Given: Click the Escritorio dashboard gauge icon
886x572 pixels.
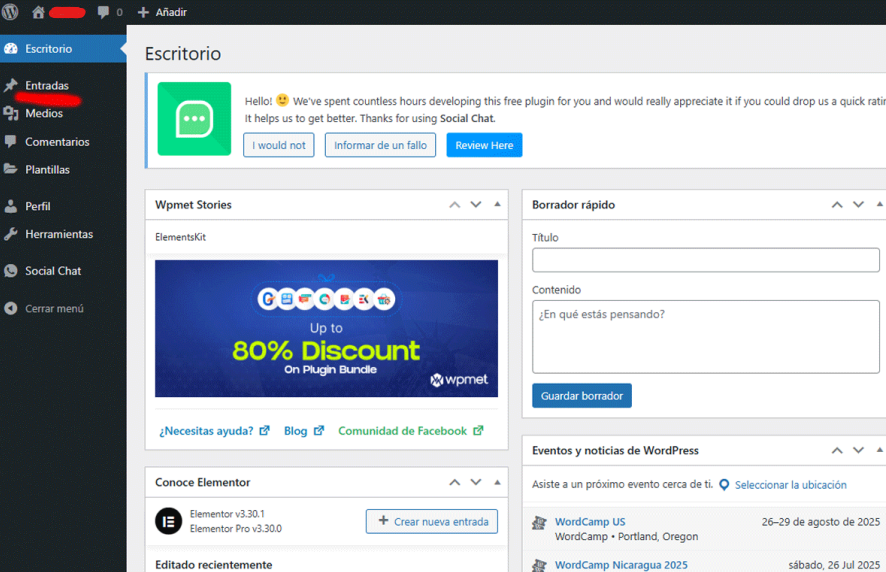Looking at the screenshot, I should coord(11,49).
